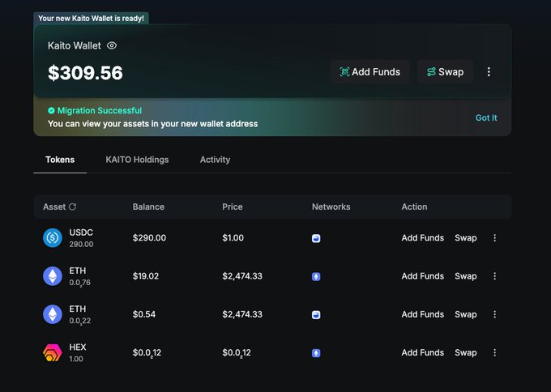Open the three-dot menu for HEX row
551x392 pixels.
[495, 352]
